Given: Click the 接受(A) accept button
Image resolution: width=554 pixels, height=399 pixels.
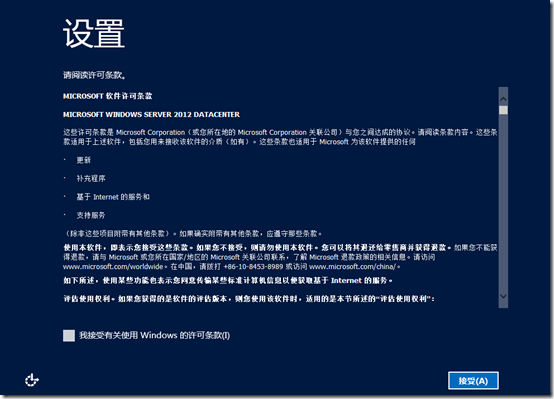Looking at the screenshot, I should pos(473,381).
